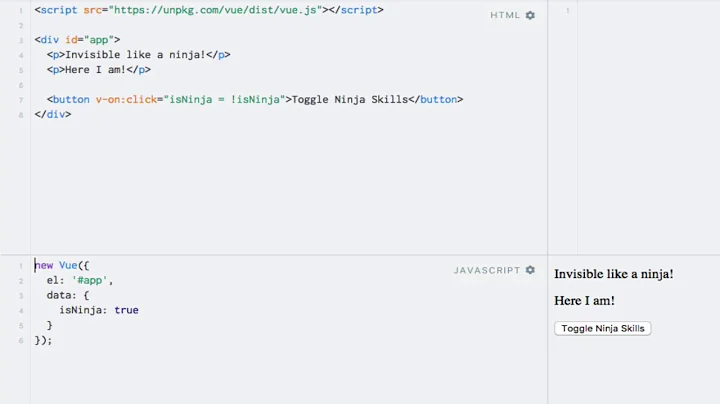720x404 pixels.
Task: Click the 'Here I am!' paragraph code line
Action: (98, 70)
